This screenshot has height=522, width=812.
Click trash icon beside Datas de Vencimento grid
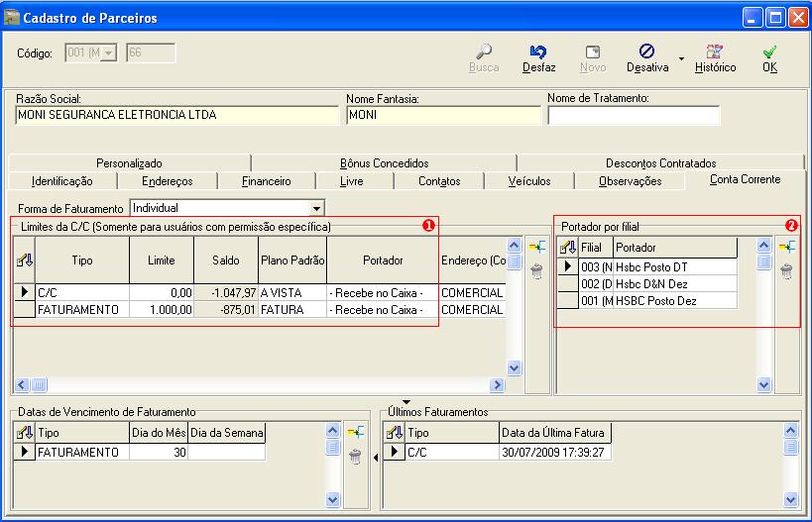click(355, 457)
